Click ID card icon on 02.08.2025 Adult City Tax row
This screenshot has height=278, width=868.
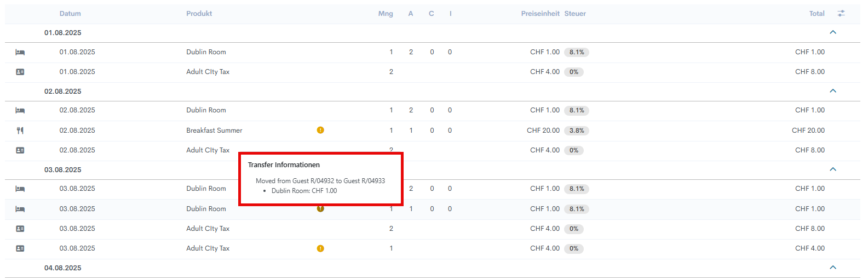pyautogui.click(x=20, y=150)
